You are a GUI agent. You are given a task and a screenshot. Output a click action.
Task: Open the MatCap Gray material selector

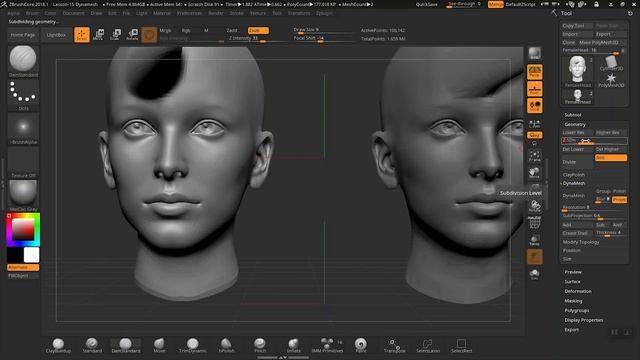click(23, 195)
